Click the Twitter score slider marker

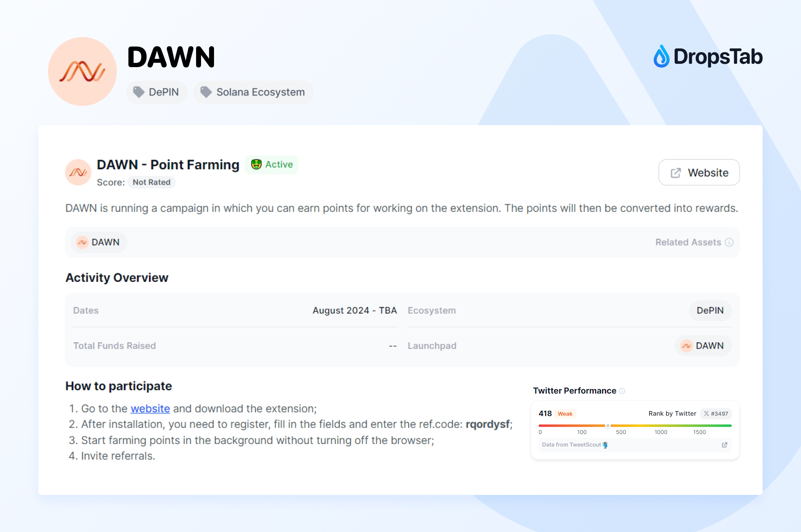click(x=608, y=426)
